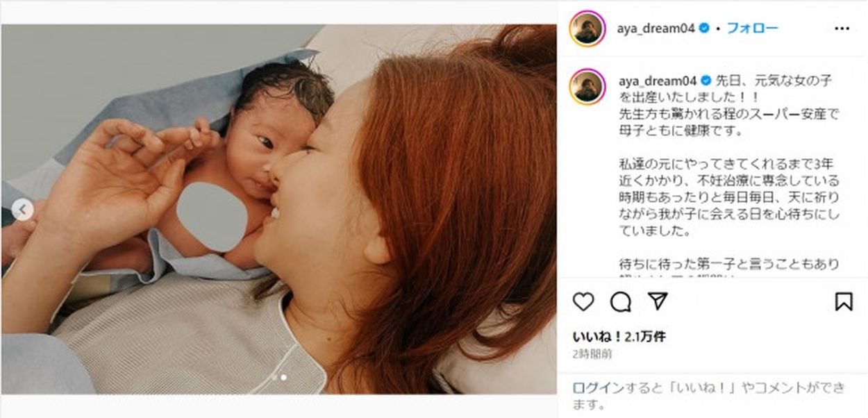Save the post with the bookmark icon
Screen dimensions: 868x418
pyautogui.click(x=844, y=302)
